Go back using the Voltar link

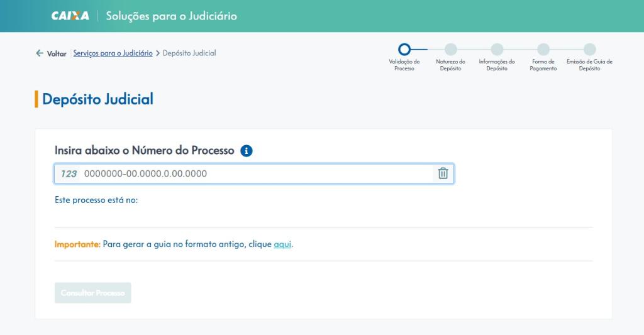tap(57, 53)
